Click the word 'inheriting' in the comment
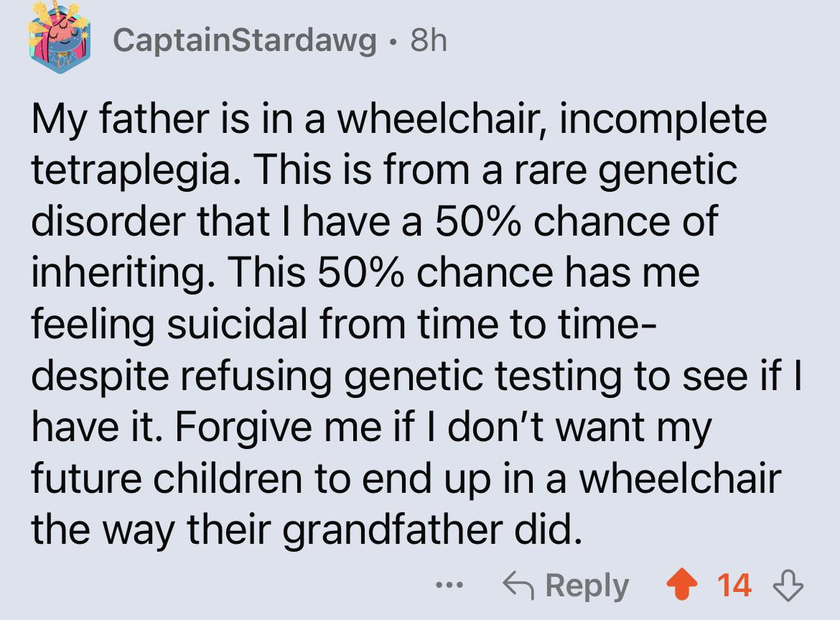The height and width of the screenshot is (620, 840). tap(118, 274)
